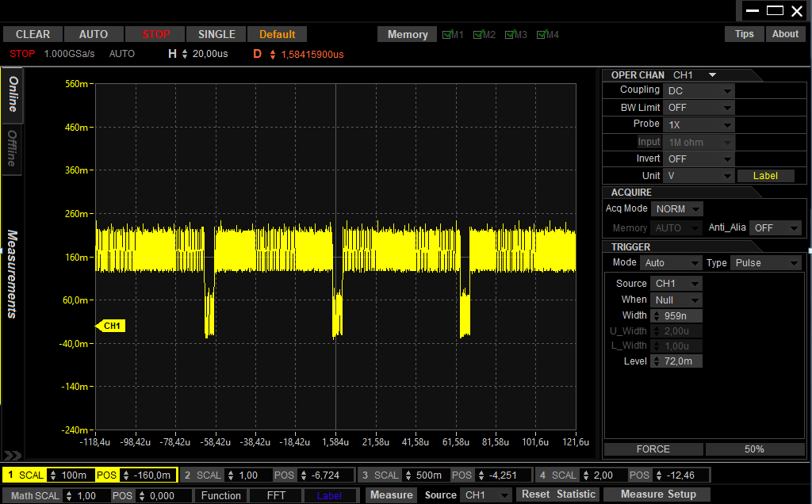The image size is (812, 504).
Task: Open the Trigger Source CH1 dropdown
Action: pos(676,284)
